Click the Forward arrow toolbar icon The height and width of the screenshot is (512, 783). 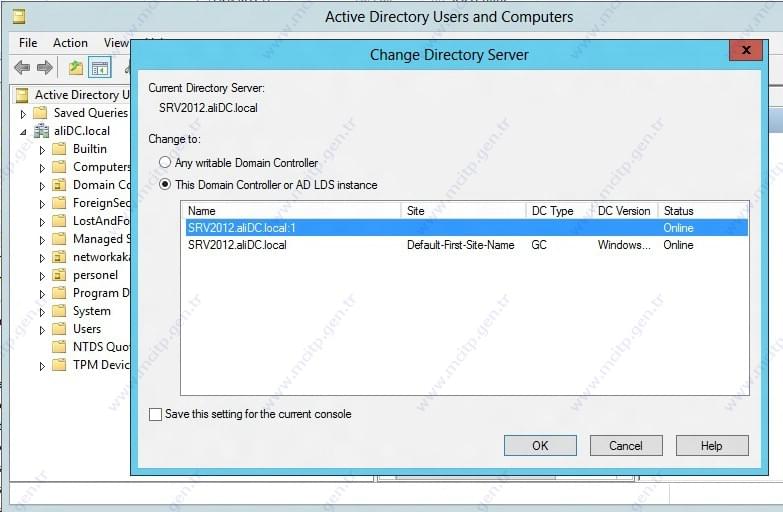(45, 67)
